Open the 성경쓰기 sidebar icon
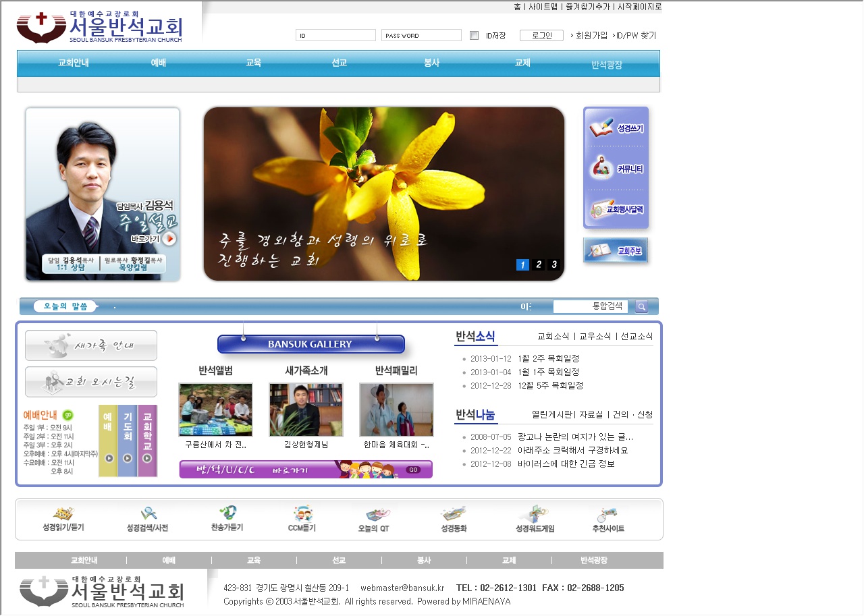The image size is (864, 616). tap(616, 128)
